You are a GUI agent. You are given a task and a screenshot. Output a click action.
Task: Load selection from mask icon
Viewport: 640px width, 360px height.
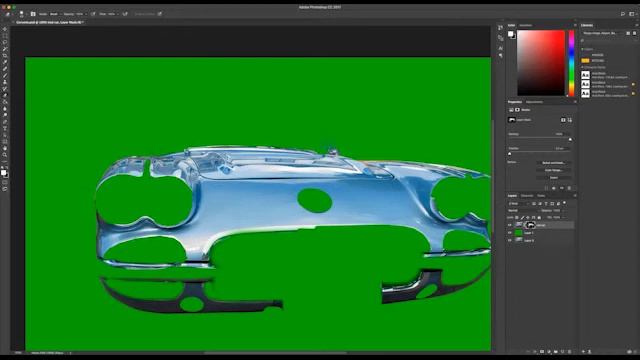click(x=546, y=188)
